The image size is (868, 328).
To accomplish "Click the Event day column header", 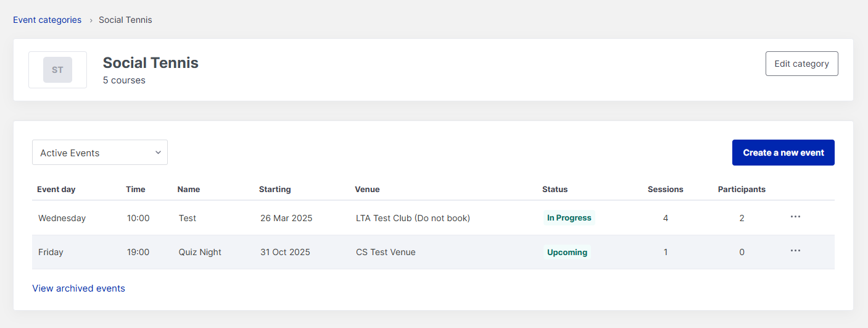I will [56, 190].
